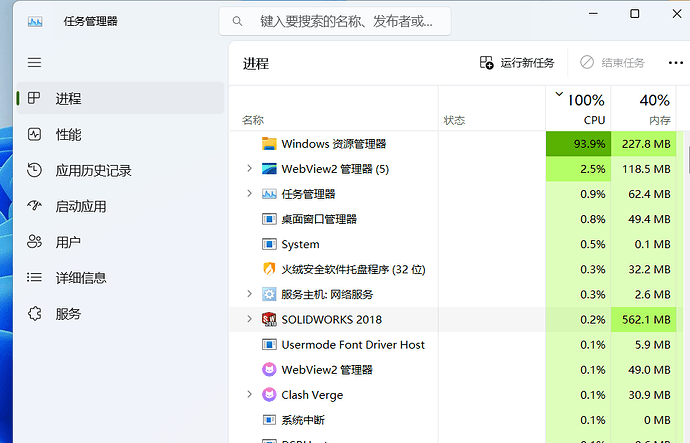This screenshot has width=690, height=443.
Task: Switch to the 性能 tab
Action: [x=120, y=134]
